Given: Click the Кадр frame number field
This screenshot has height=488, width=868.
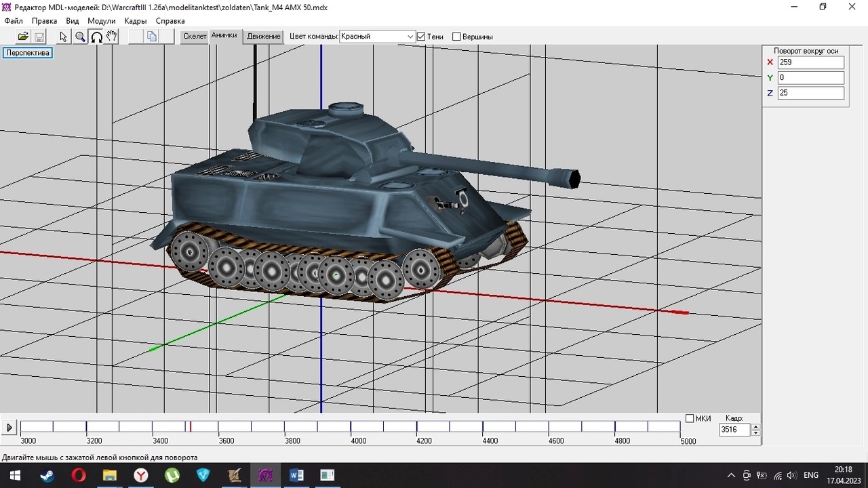Looking at the screenshot, I should pos(735,430).
